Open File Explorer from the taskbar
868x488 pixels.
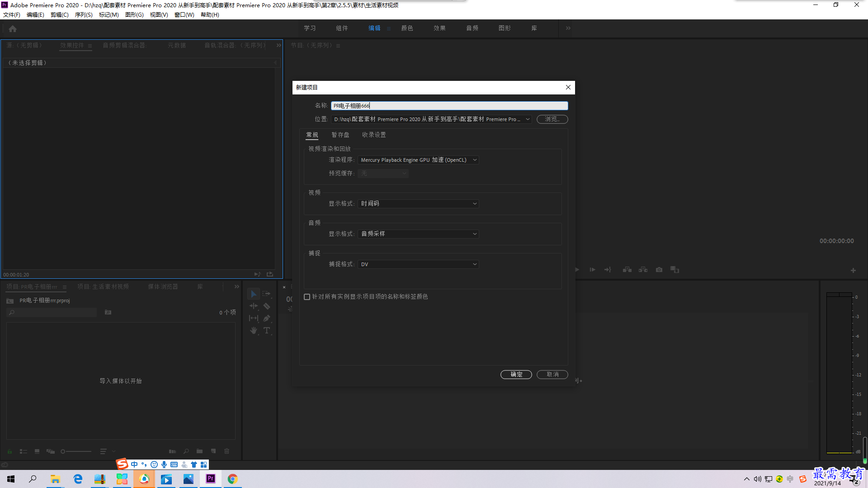55,479
